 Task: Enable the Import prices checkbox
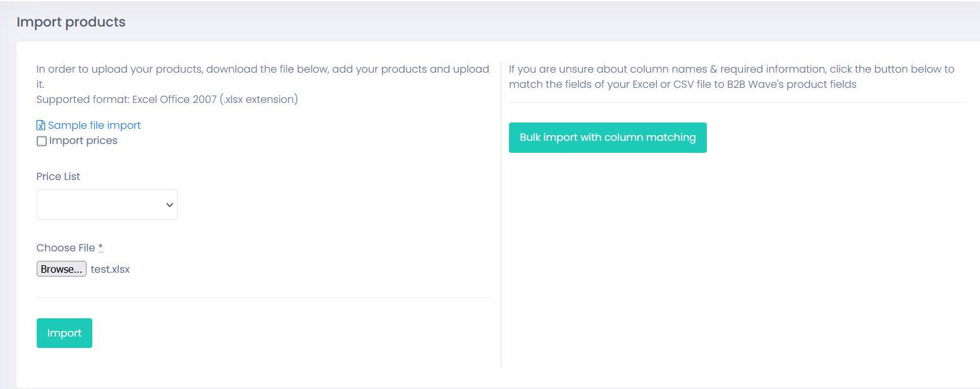(42, 141)
